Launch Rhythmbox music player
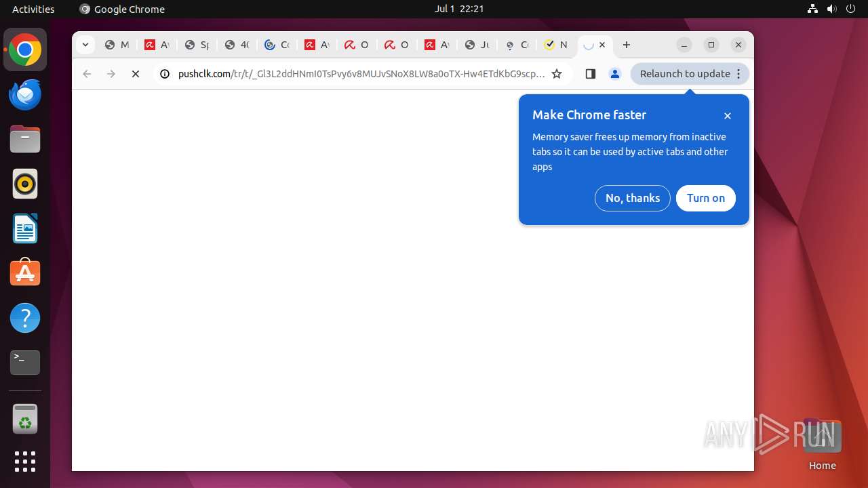 (x=25, y=184)
